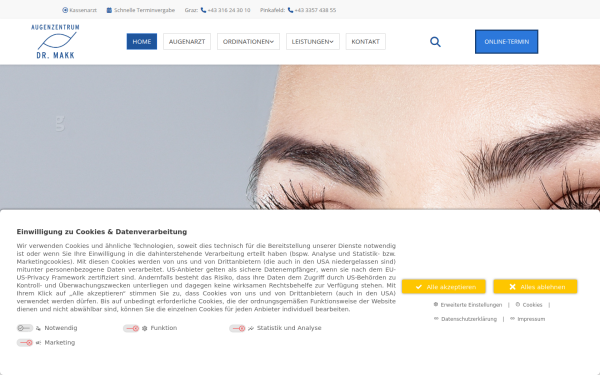Click the Online-Termin button
This screenshot has width=600, height=375.
[x=506, y=42]
